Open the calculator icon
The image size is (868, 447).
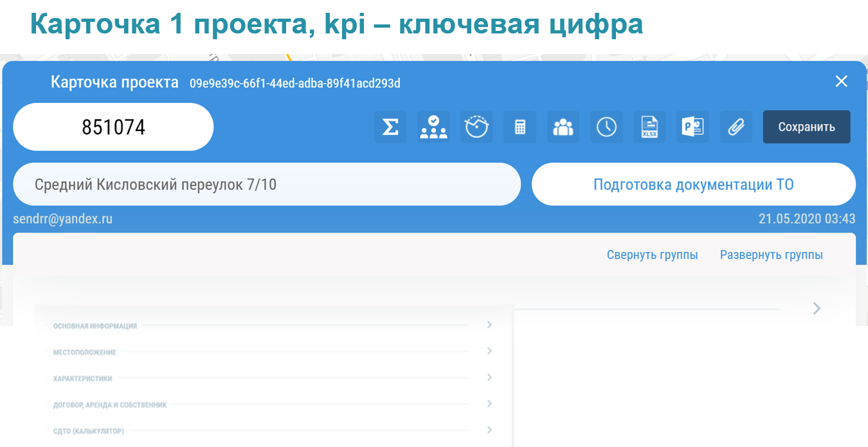pos(520,127)
